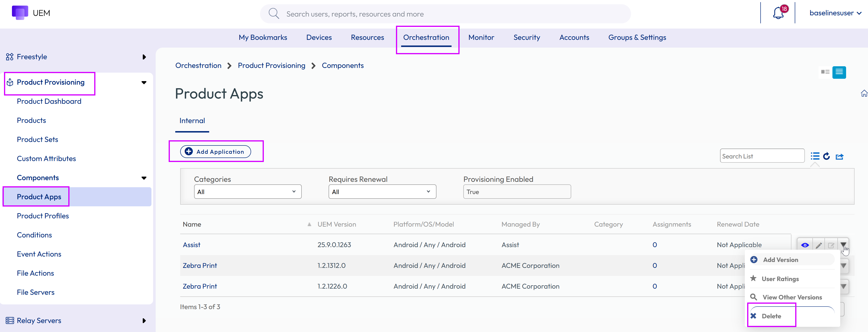868x332 pixels.
Task: Select the Orchestration tab
Action: (x=426, y=37)
